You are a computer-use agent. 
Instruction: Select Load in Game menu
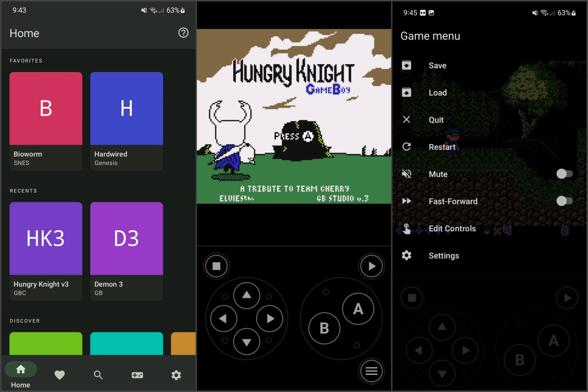[x=437, y=93]
